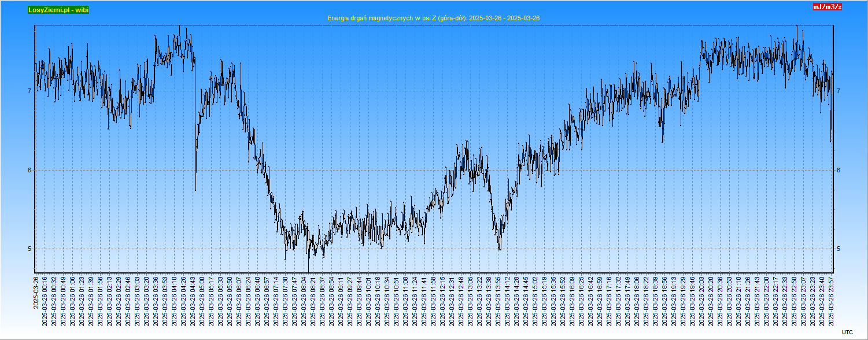Click the UTC timezone label
868x340 pixels.
pos(847,332)
